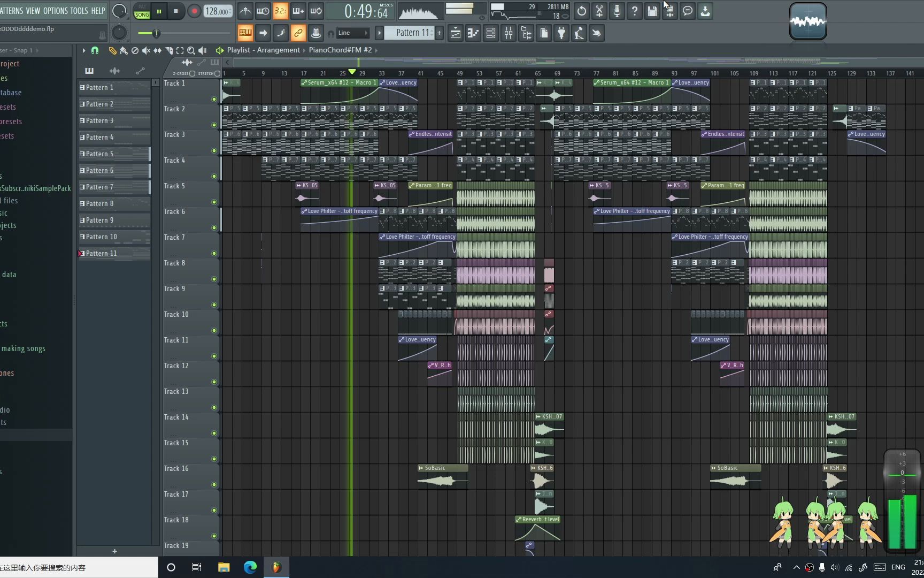Open the plugin picker plug icon
The height and width of the screenshot is (578, 924).
(561, 33)
